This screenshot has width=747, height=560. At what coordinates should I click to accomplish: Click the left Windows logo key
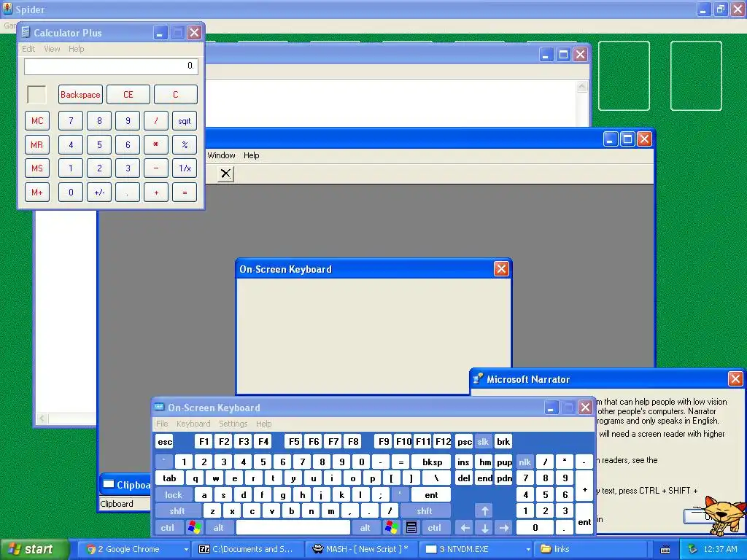tap(194, 528)
